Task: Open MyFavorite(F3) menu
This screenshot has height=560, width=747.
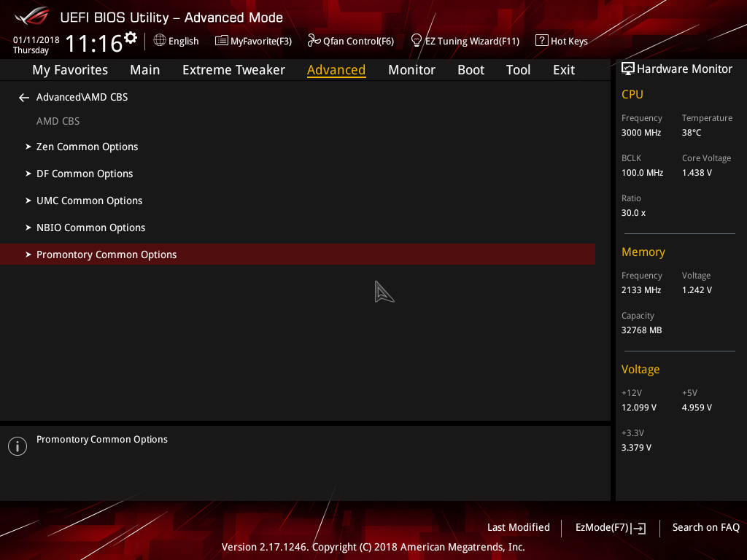Action: (253, 41)
